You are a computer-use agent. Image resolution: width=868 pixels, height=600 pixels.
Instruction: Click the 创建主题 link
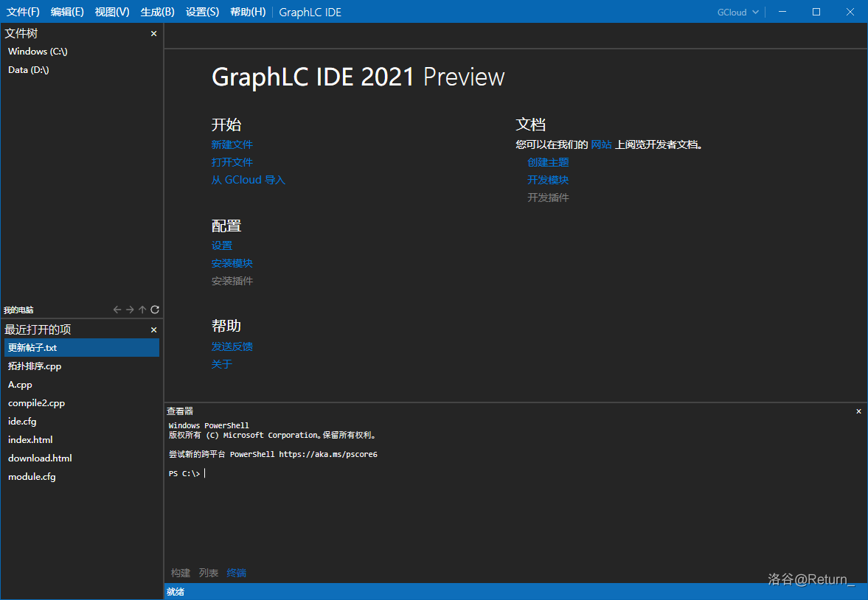(x=548, y=162)
